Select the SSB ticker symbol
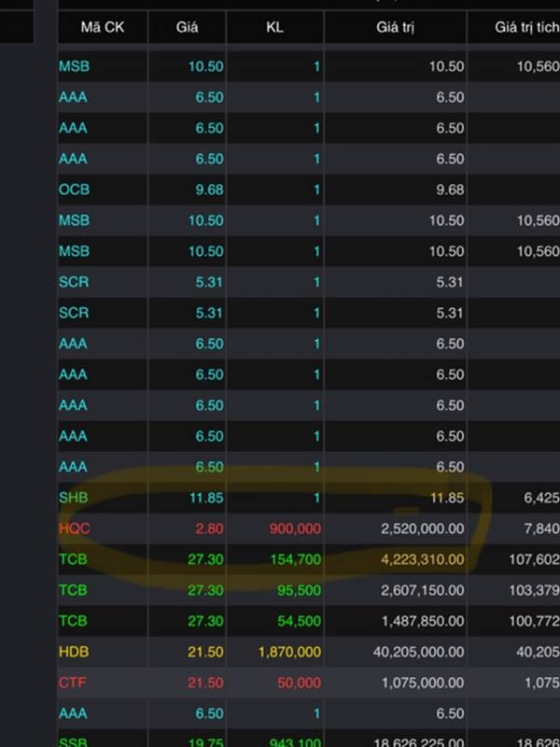The height and width of the screenshot is (747, 560). click(73, 741)
